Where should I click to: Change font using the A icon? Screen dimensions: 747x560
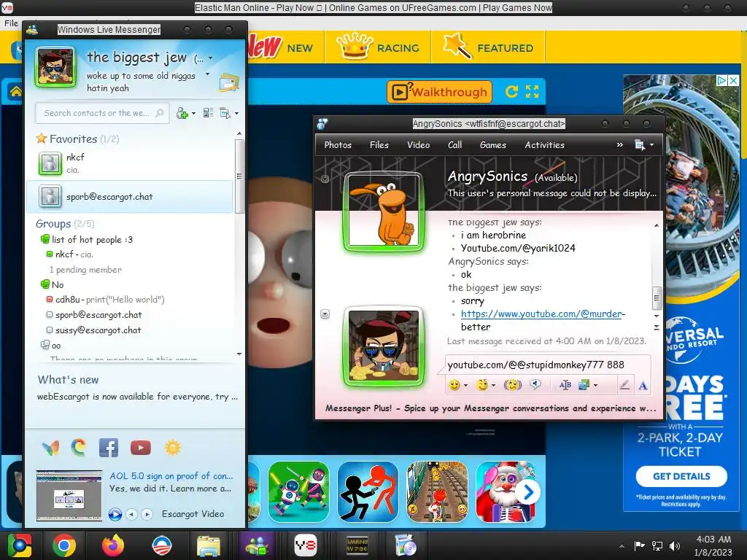pyautogui.click(x=643, y=385)
